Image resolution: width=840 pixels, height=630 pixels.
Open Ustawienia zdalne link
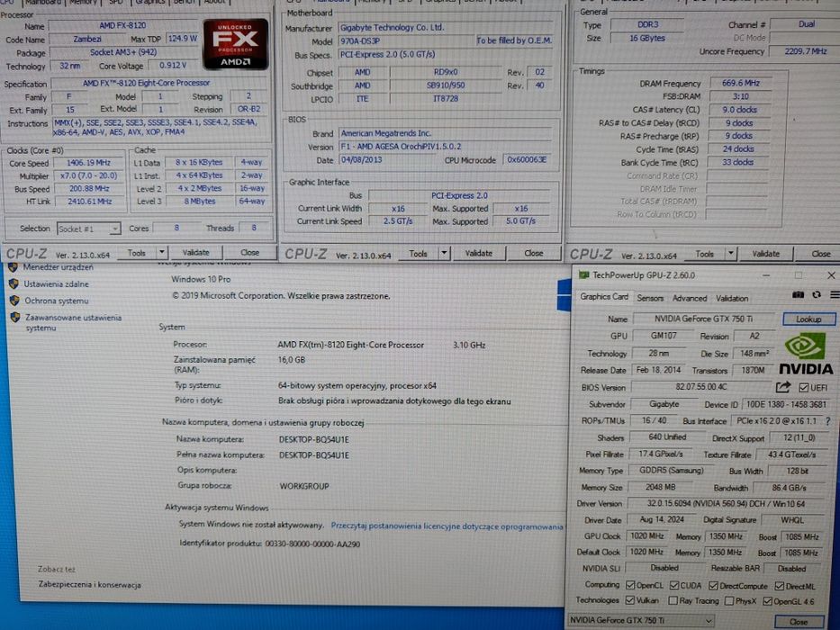(x=56, y=283)
